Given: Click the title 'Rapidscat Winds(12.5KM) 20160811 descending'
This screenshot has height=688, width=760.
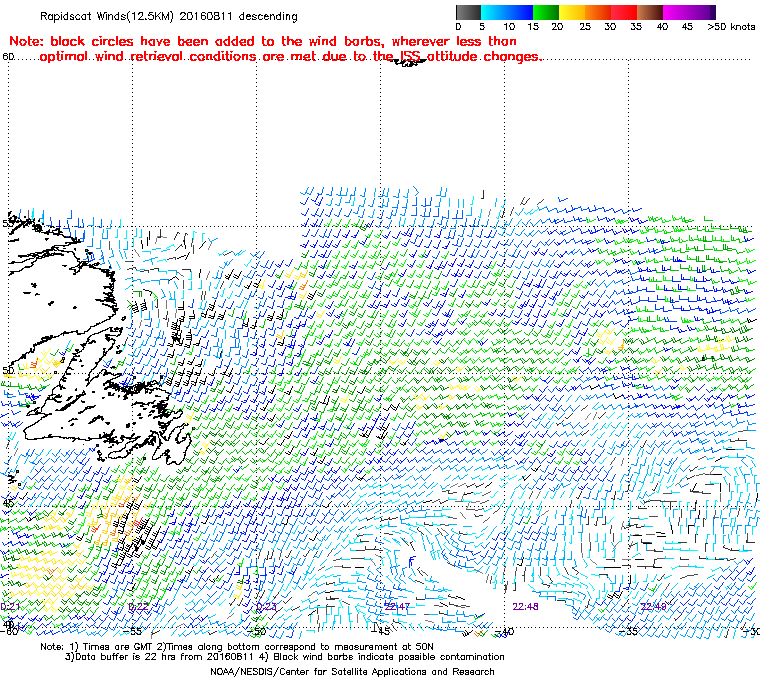Looking at the screenshot, I should [x=169, y=16].
